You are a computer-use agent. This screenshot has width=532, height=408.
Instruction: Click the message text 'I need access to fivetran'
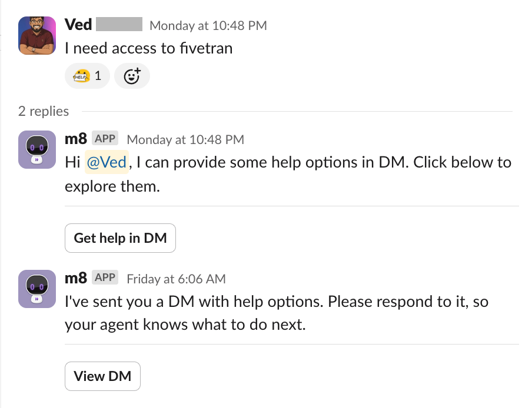149,48
